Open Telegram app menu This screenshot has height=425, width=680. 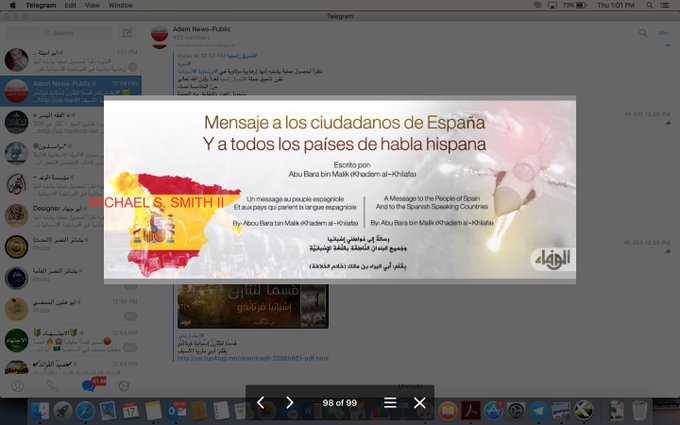[x=41, y=5]
